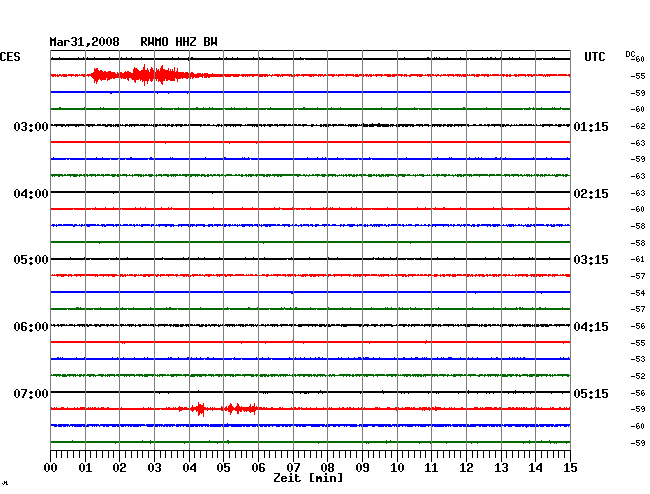Select the "06:00" local time label

point(31,327)
